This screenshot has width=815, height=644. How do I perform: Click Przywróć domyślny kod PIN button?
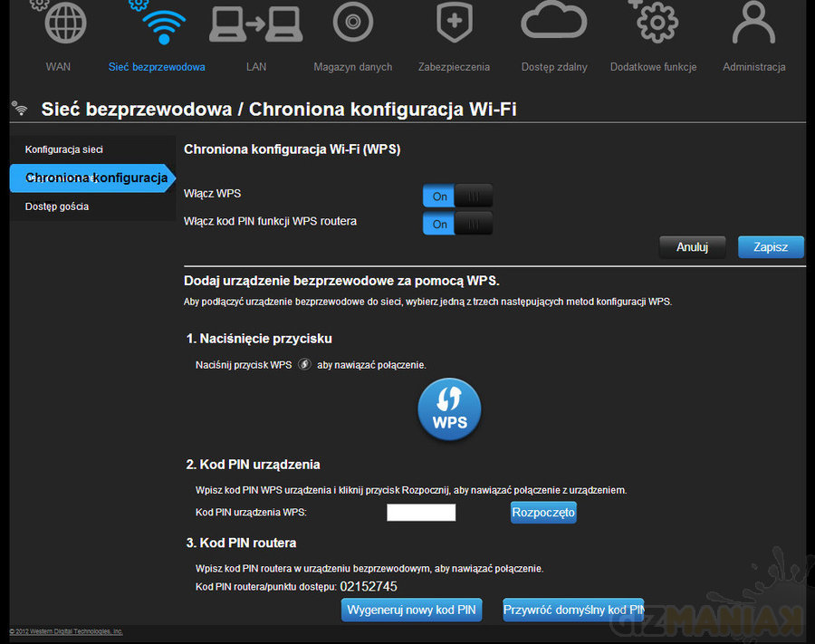573,610
